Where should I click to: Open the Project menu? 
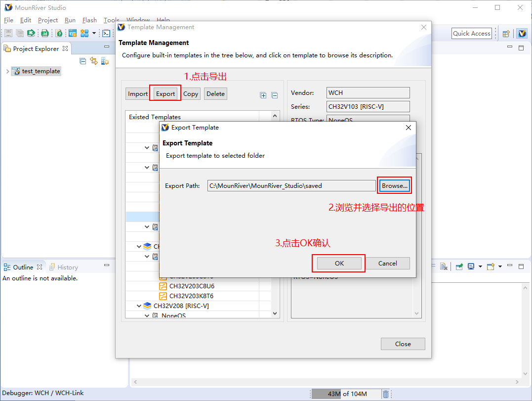point(48,20)
